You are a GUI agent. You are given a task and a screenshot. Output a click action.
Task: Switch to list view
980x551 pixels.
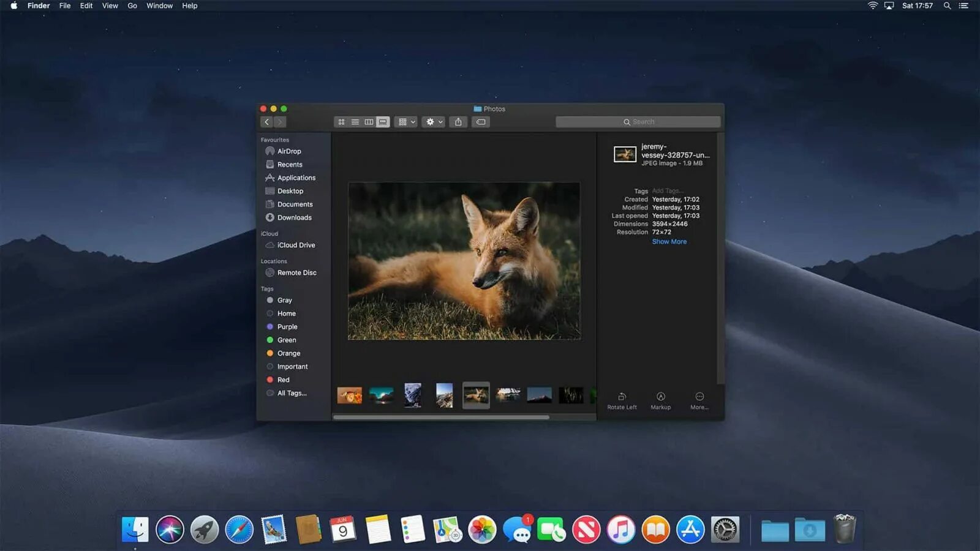click(355, 122)
